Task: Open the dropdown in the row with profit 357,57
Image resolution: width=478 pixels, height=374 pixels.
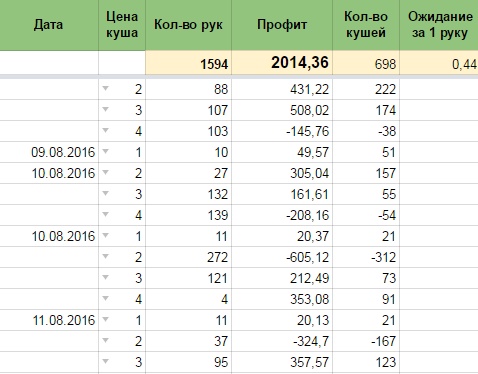Action: [106, 361]
